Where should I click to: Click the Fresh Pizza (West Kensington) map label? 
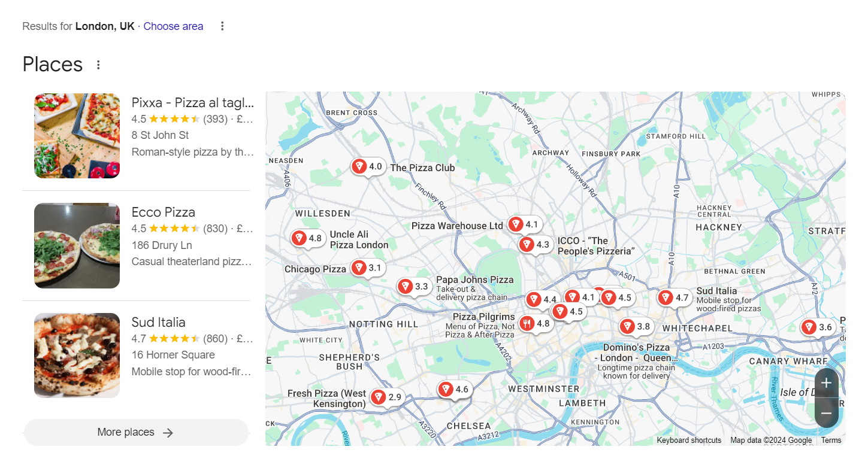pyautogui.click(x=327, y=399)
